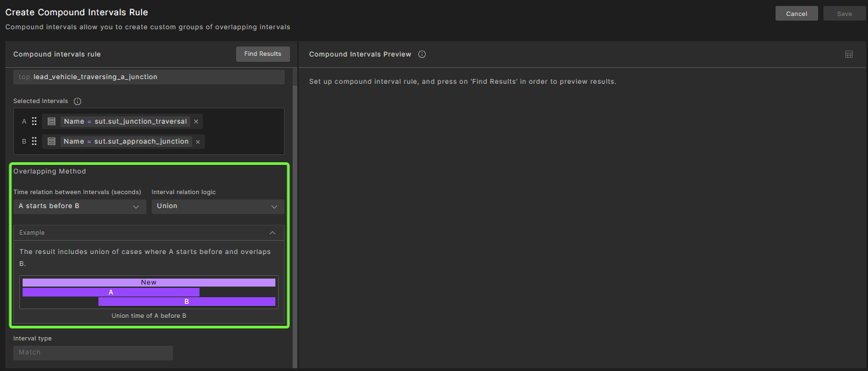Image resolution: width=868 pixels, height=371 pixels.
Task: Click the Compound Intervals Preview info icon
Action: [x=422, y=55]
